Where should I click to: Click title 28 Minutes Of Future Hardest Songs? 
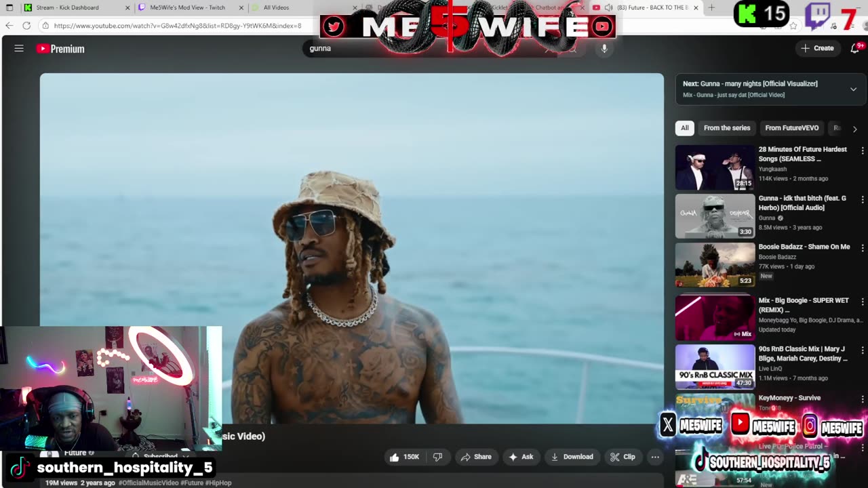click(x=802, y=154)
